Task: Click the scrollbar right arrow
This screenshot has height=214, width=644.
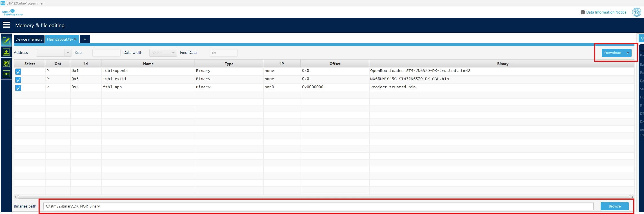Action: [x=632, y=197]
